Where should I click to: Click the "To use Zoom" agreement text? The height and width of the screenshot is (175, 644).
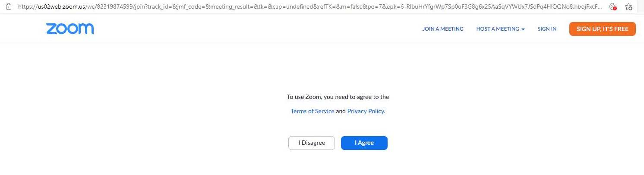[338, 97]
